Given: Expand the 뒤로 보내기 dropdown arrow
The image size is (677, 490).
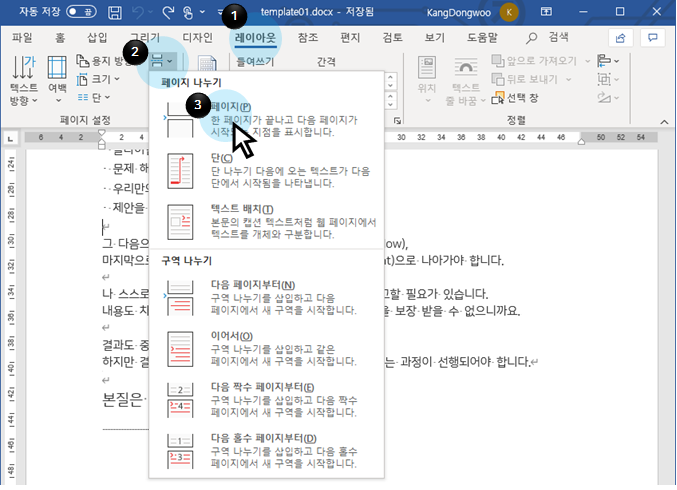Looking at the screenshot, I should [568, 79].
